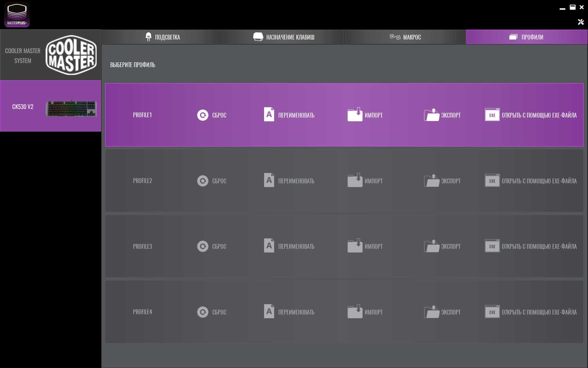Select the CK530 V2 keyboard device

point(50,106)
